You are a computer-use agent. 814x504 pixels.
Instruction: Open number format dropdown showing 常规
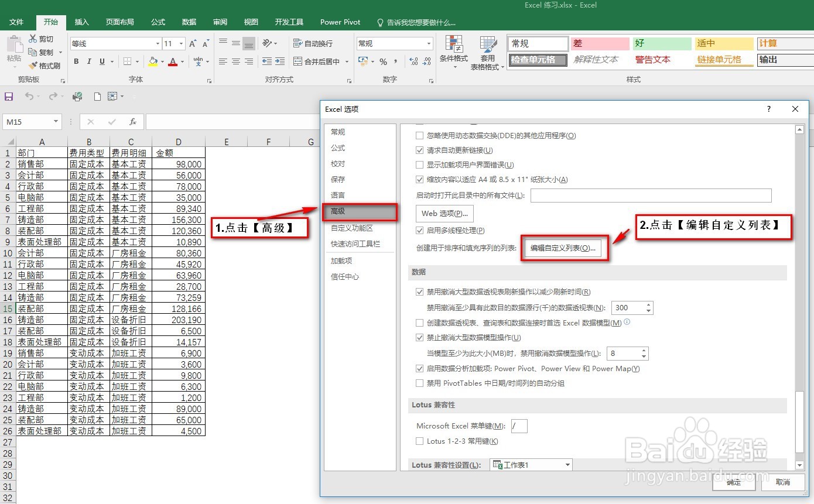[x=429, y=44]
